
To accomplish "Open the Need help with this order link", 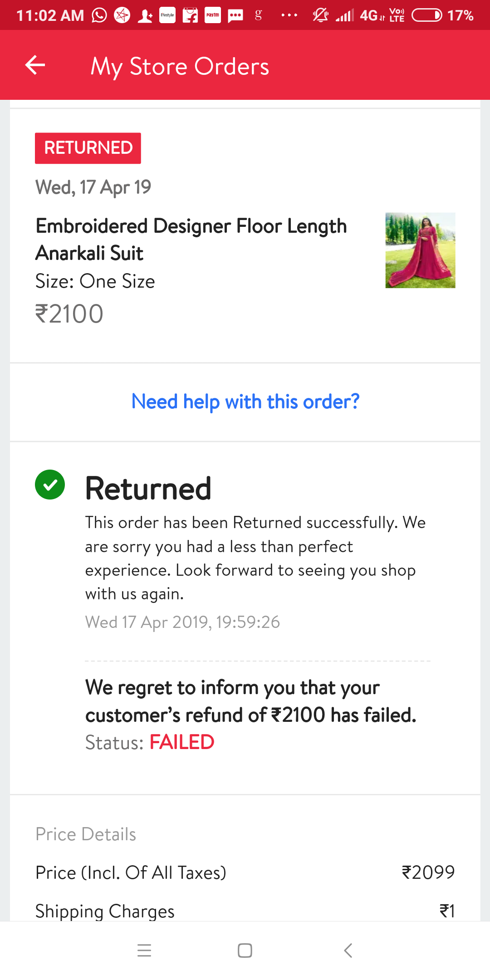I will pos(245,402).
